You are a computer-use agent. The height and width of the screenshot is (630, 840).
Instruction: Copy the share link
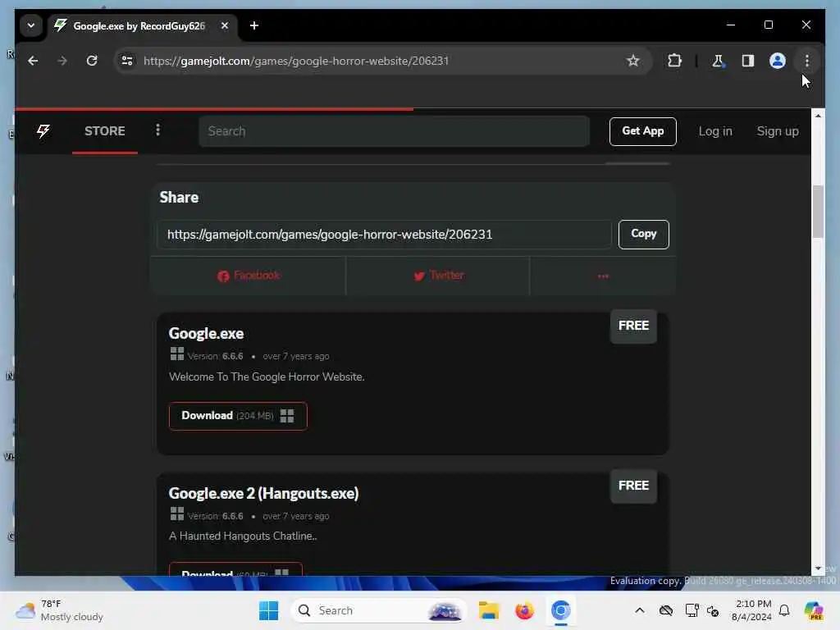[x=643, y=234]
